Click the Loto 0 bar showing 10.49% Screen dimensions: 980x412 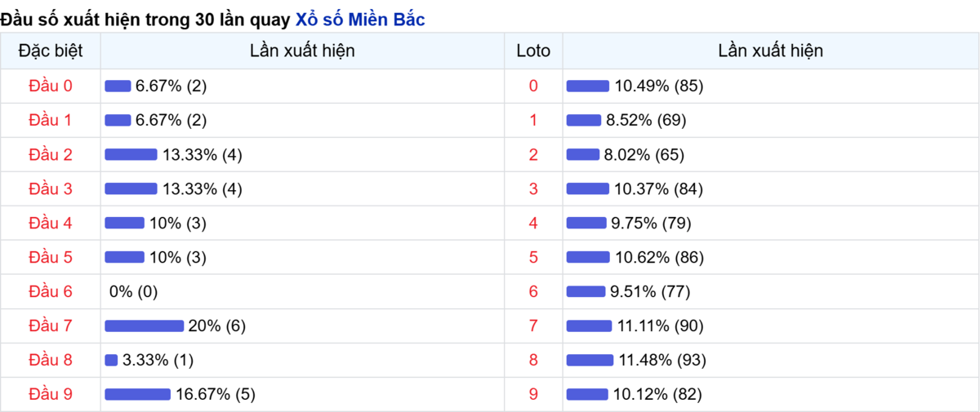587,86
